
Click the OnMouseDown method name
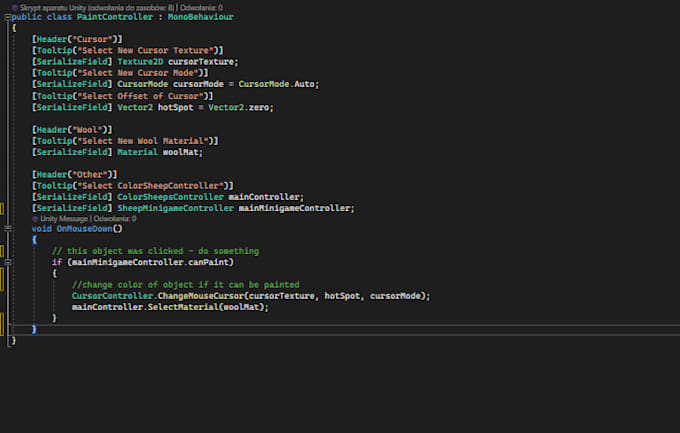[x=85, y=229]
